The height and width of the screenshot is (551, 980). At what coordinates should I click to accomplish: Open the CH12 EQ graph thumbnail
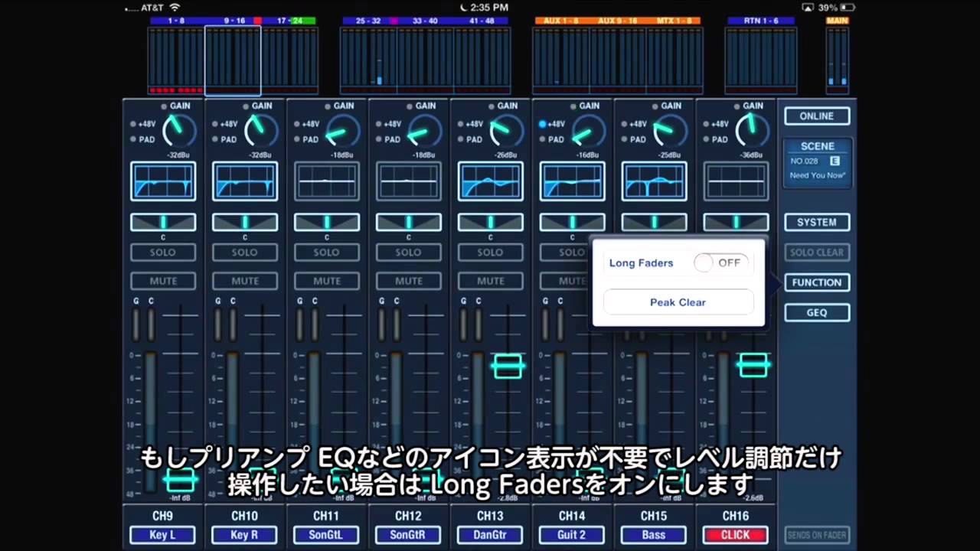click(409, 181)
